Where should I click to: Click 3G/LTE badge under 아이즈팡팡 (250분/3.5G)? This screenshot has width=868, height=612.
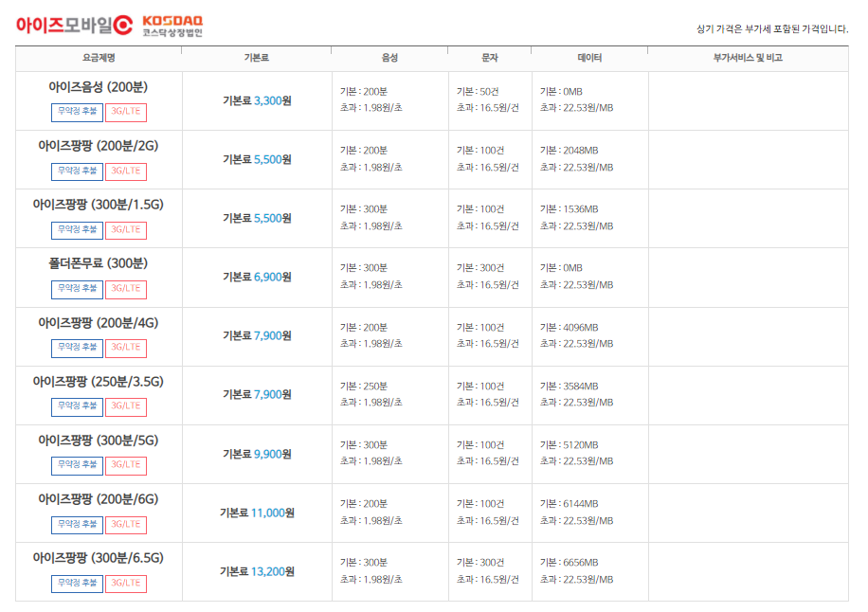pos(126,406)
